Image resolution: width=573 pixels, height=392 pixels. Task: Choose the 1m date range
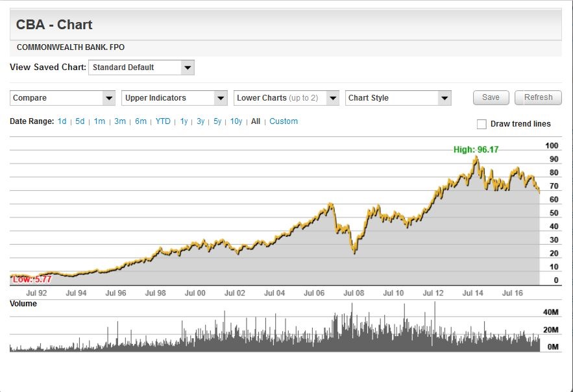click(99, 121)
